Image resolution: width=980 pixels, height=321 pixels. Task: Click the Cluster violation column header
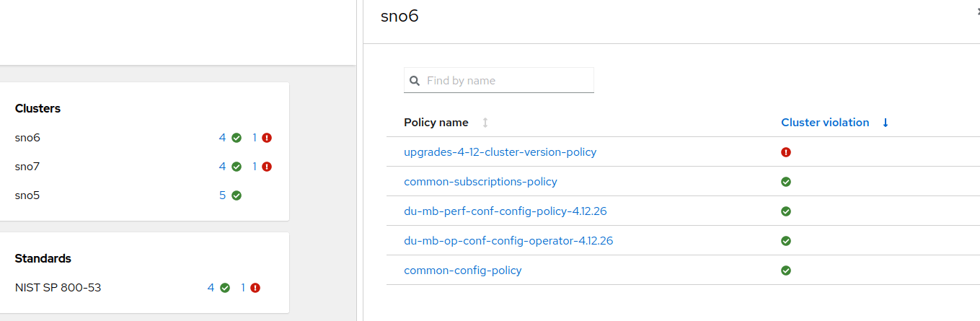pos(825,123)
